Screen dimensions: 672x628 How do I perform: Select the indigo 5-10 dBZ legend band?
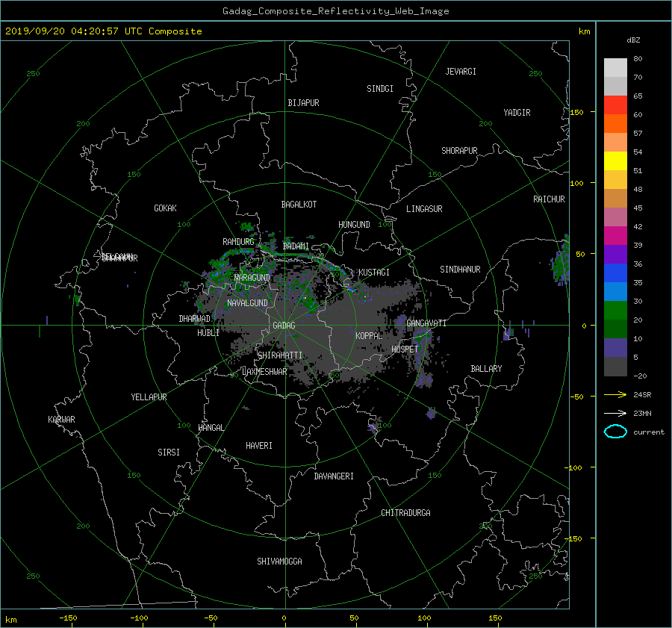pyautogui.click(x=615, y=348)
